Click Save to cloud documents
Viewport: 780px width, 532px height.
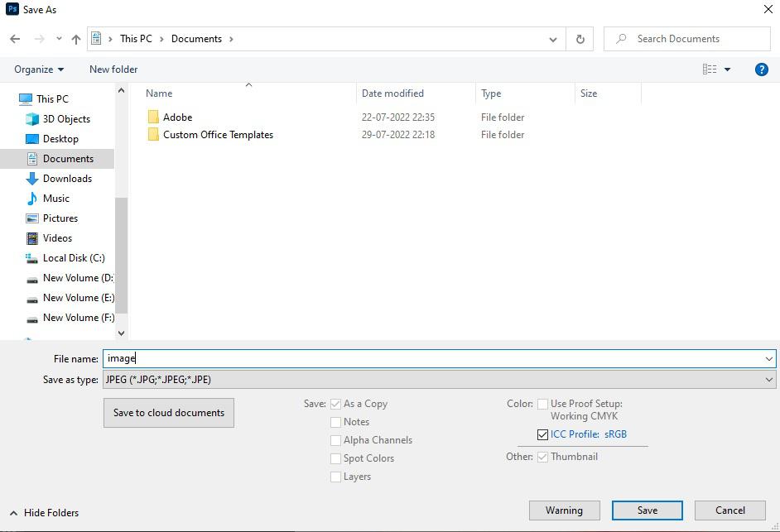click(x=169, y=413)
